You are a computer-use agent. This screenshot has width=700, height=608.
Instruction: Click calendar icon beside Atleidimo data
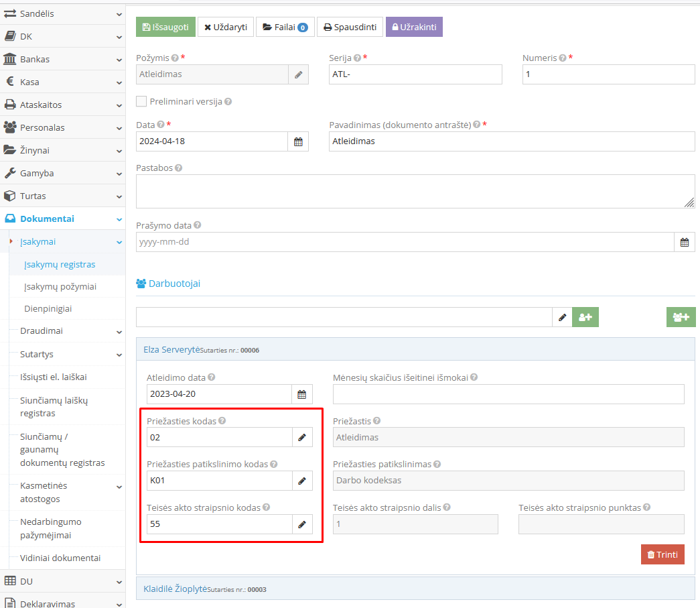[x=301, y=394]
